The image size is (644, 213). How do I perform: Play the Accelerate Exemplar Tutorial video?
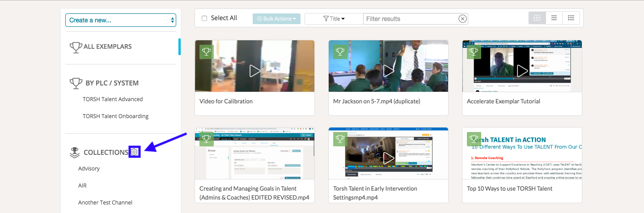(522, 70)
